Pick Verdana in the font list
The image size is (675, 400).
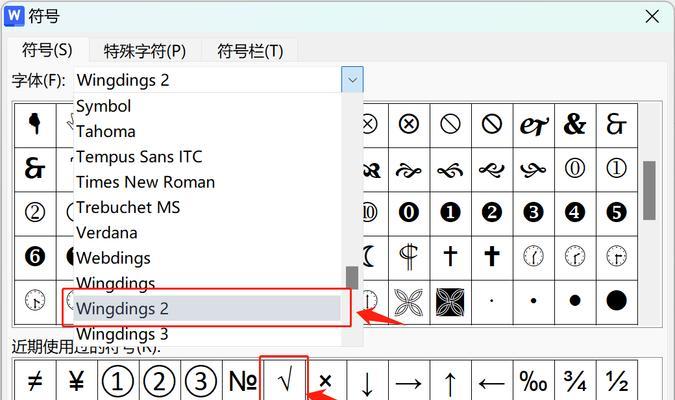pos(209,233)
